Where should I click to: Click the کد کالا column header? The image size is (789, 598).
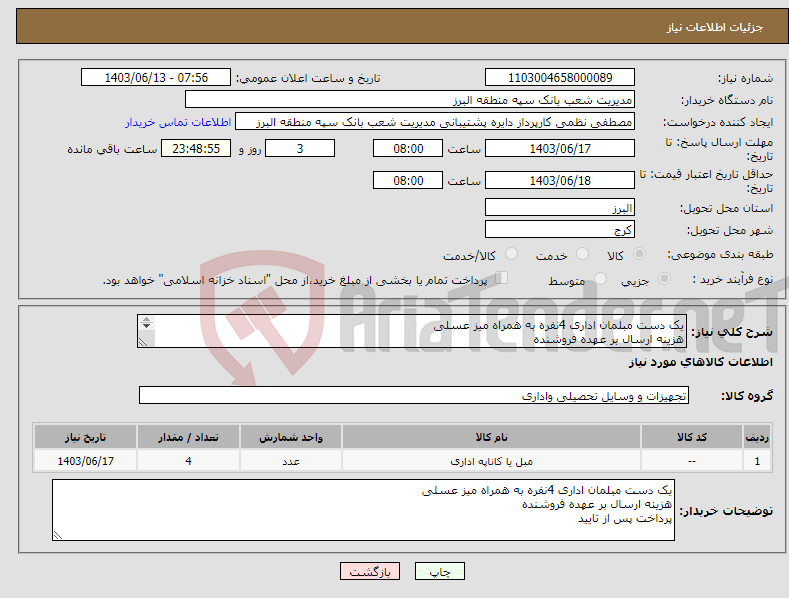[692, 437]
